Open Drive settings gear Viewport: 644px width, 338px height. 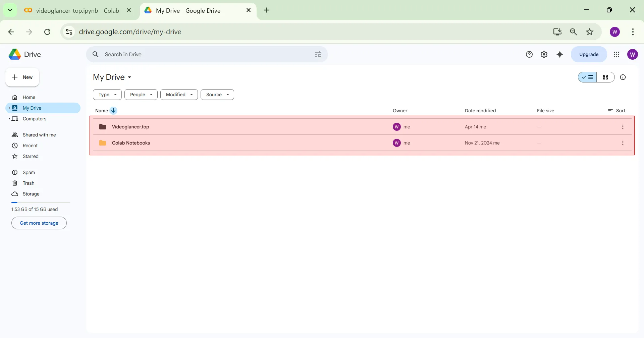[x=544, y=54]
